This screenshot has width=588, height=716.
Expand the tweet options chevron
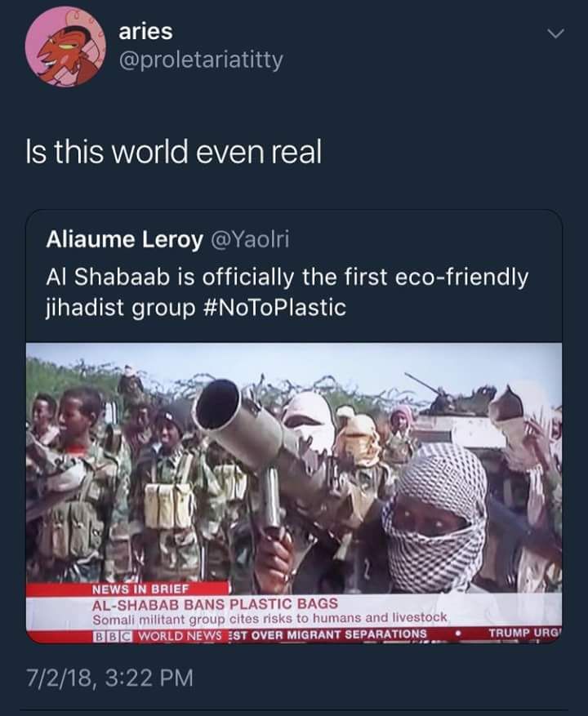pyautogui.click(x=555, y=33)
